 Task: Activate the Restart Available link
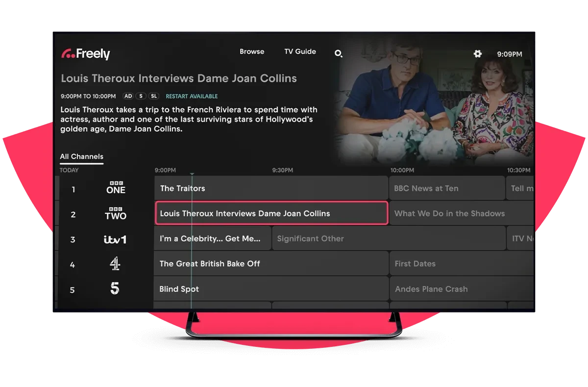point(192,96)
